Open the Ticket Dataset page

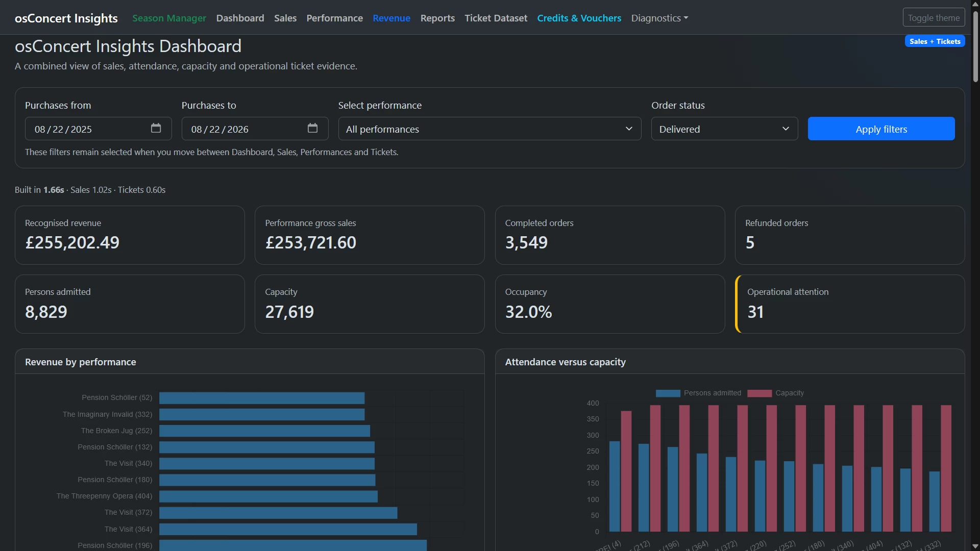pyautogui.click(x=496, y=18)
